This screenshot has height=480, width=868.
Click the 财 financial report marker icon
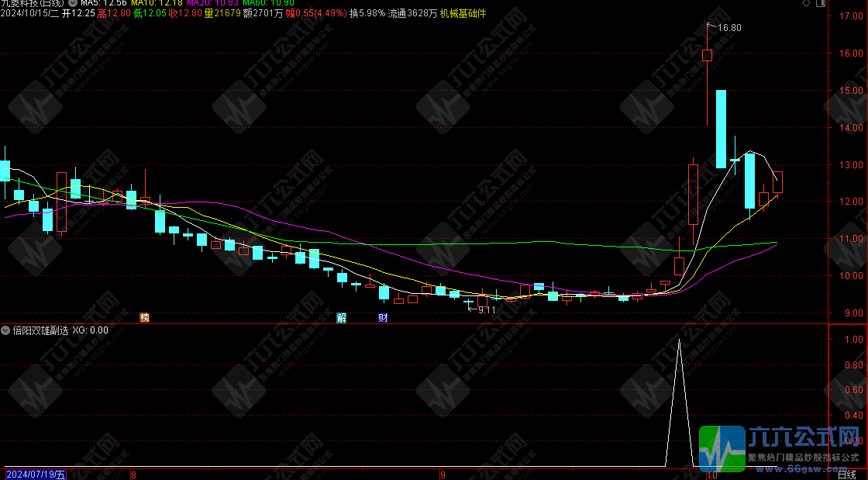tap(382, 317)
